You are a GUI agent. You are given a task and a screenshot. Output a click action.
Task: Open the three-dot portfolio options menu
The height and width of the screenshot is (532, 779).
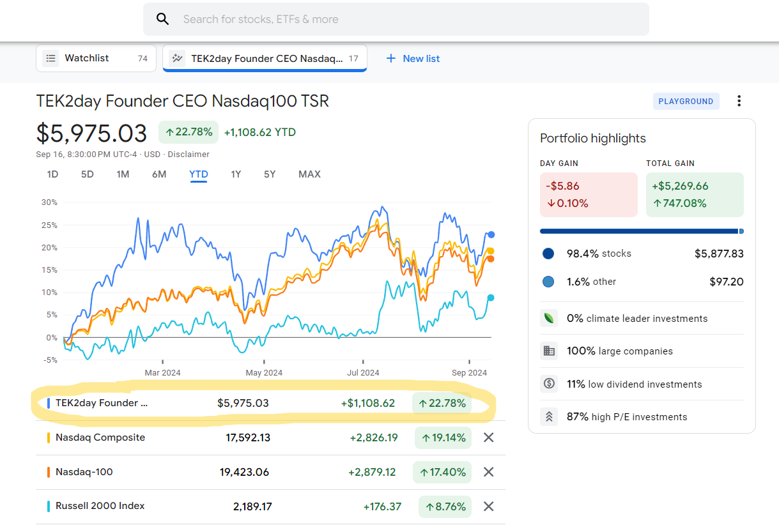[739, 101]
